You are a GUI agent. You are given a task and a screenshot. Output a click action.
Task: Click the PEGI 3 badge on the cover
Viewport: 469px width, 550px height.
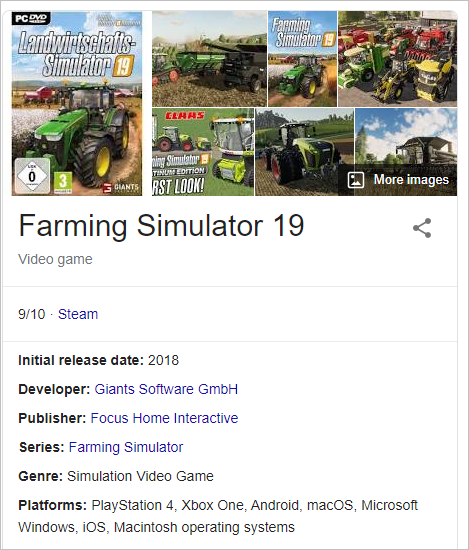tap(63, 182)
